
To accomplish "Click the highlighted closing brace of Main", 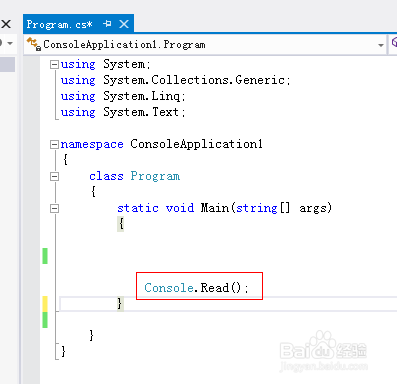I will coord(120,304).
